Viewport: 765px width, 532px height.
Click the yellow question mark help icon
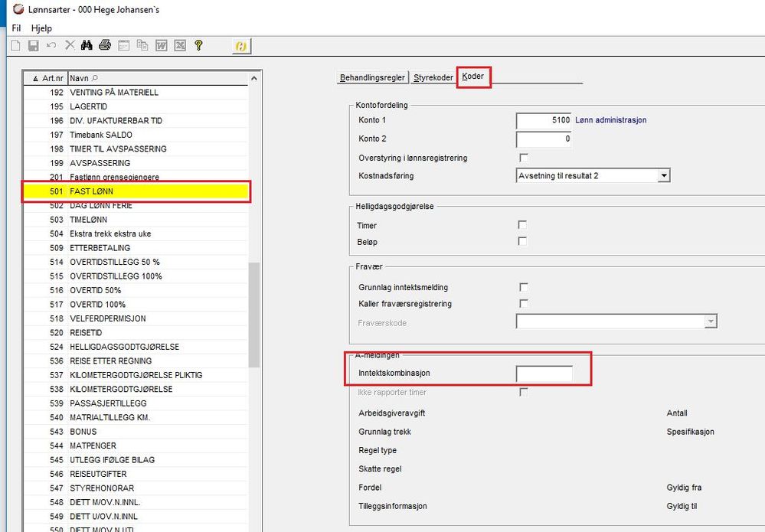198,46
